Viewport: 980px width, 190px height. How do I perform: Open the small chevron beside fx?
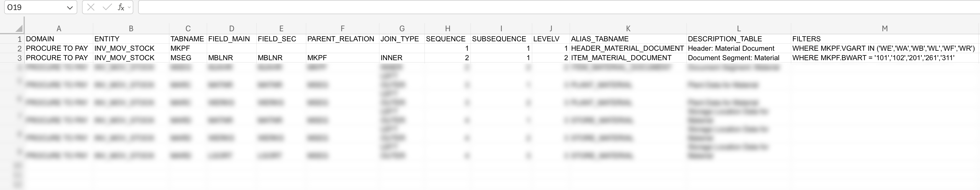point(129,7)
